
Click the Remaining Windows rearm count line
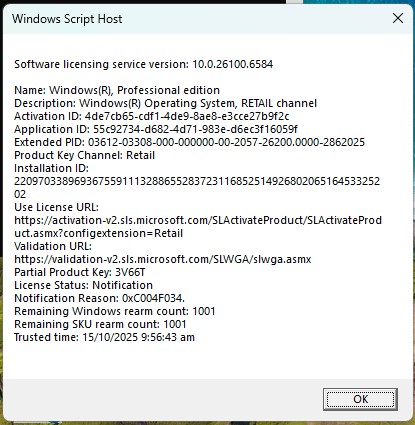[x=115, y=311]
